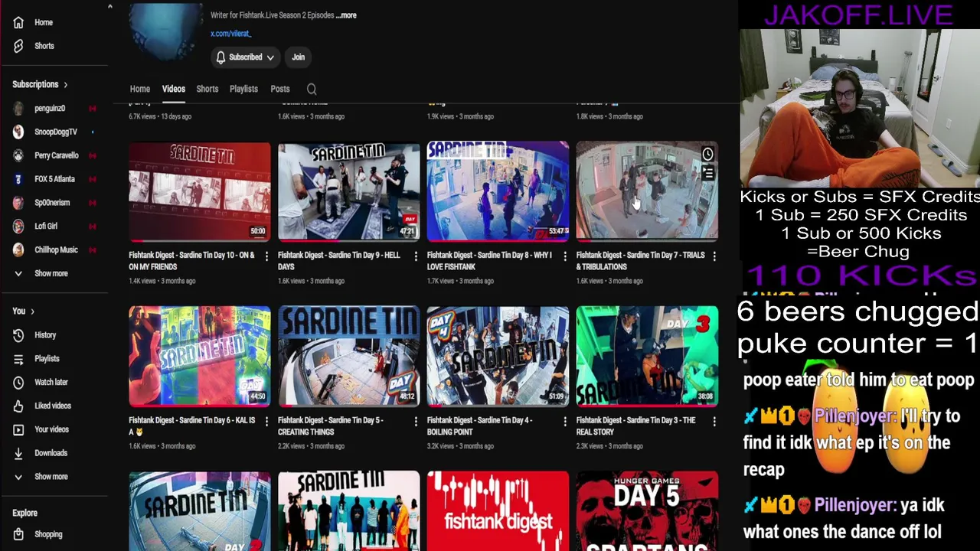
Task: Switch to the channel Home tab
Action: point(139,89)
